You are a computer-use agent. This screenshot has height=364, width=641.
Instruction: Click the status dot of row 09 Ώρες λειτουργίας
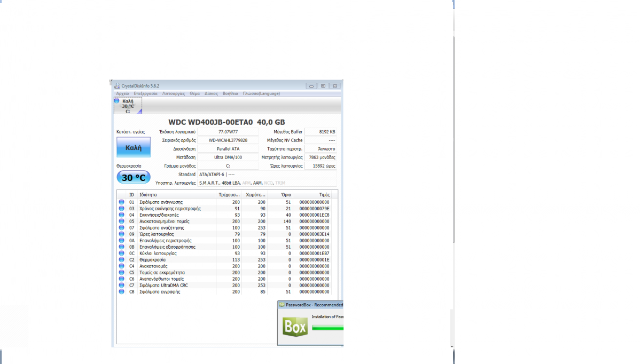coord(122,234)
